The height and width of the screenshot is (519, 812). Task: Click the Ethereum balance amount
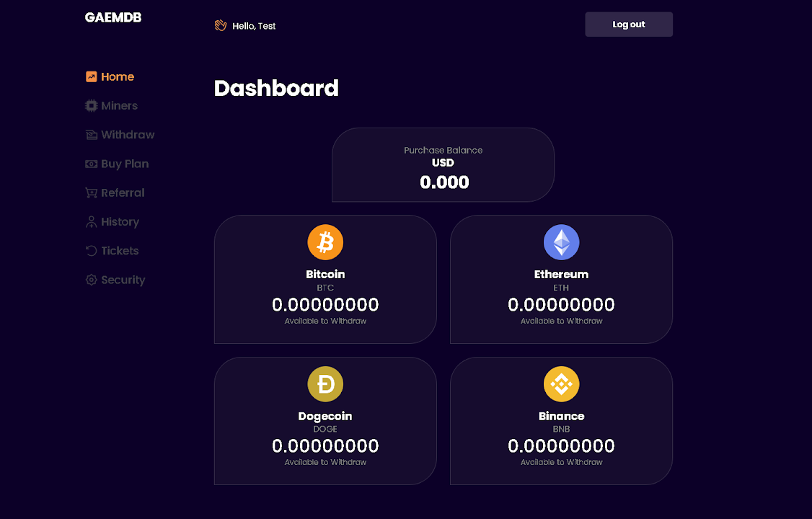pyautogui.click(x=561, y=305)
